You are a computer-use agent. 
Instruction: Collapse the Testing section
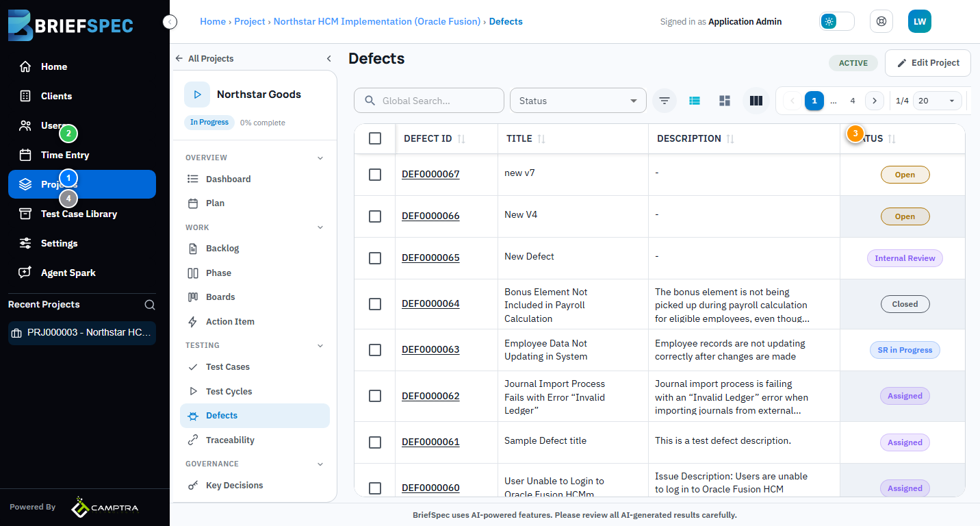click(x=320, y=346)
